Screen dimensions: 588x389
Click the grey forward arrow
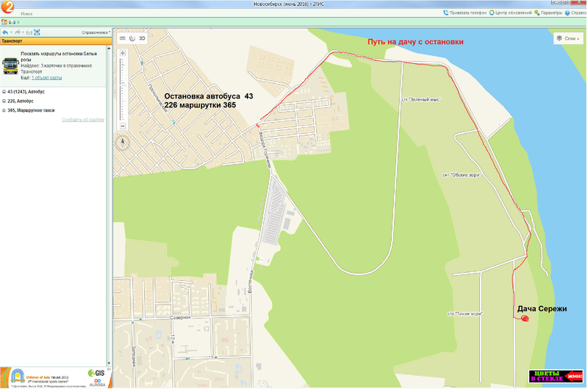pyautogui.click(x=17, y=32)
